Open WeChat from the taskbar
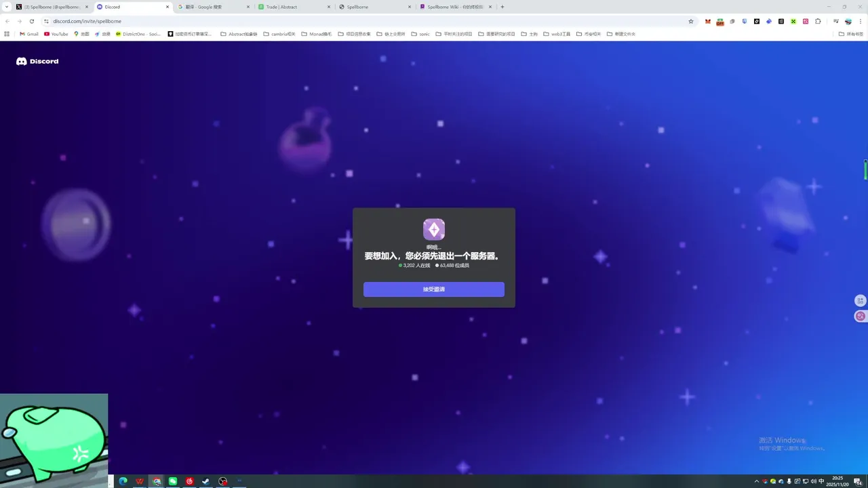This screenshot has height=488, width=868. click(173, 481)
